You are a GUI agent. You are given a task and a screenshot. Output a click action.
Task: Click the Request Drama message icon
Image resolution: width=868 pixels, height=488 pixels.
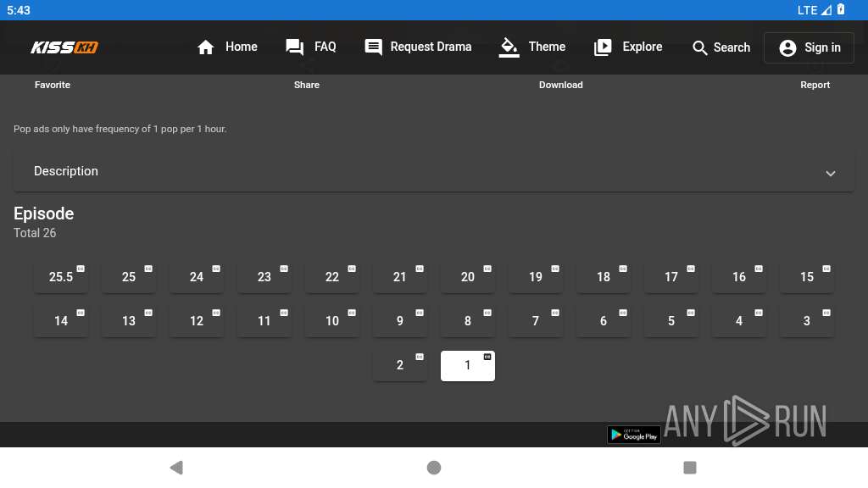point(373,47)
